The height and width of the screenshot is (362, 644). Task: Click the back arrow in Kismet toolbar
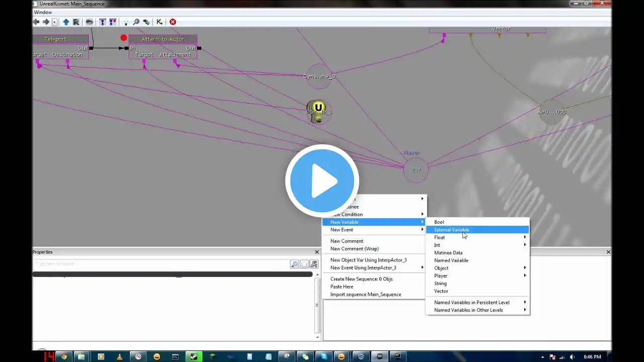(36, 22)
